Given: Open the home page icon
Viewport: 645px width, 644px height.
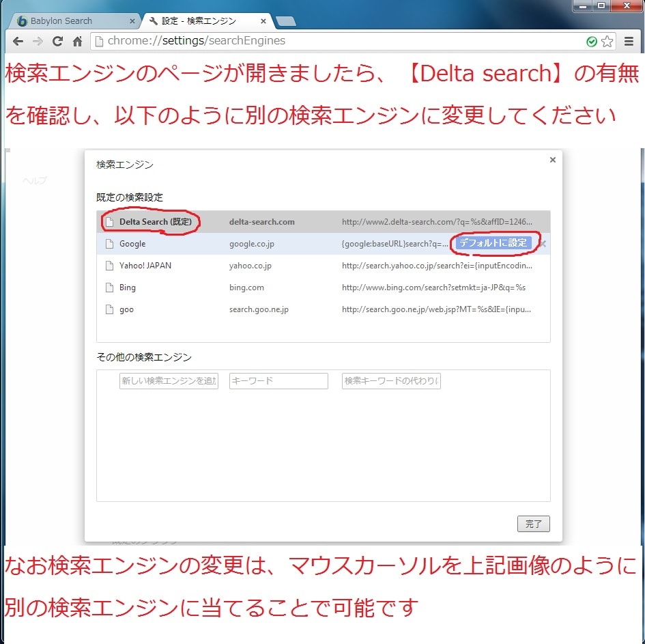Looking at the screenshot, I should click(77, 41).
